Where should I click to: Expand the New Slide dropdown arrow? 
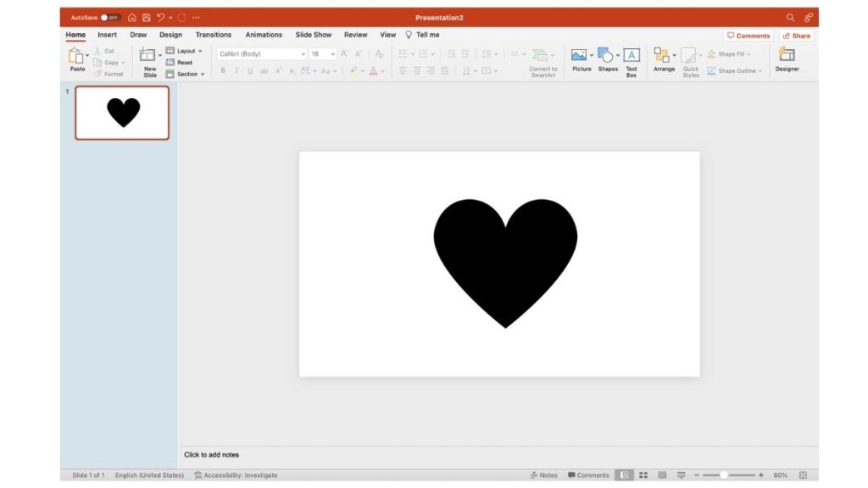tap(160, 55)
